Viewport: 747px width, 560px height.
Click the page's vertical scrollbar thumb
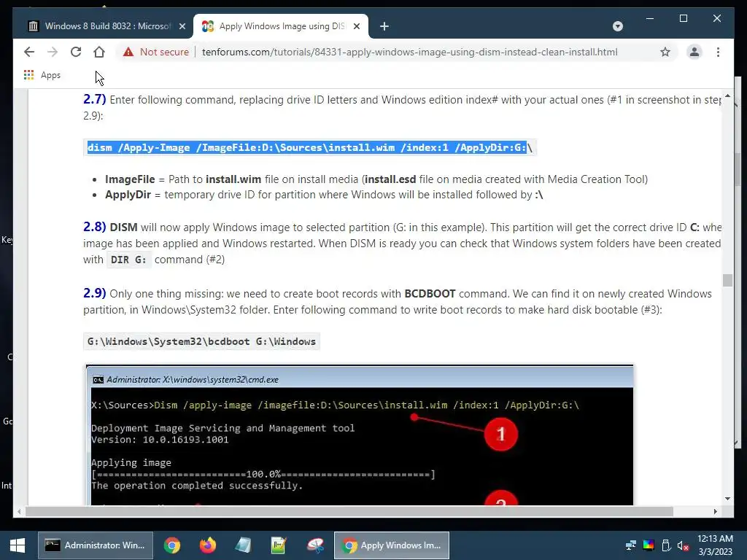click(727, 280)
